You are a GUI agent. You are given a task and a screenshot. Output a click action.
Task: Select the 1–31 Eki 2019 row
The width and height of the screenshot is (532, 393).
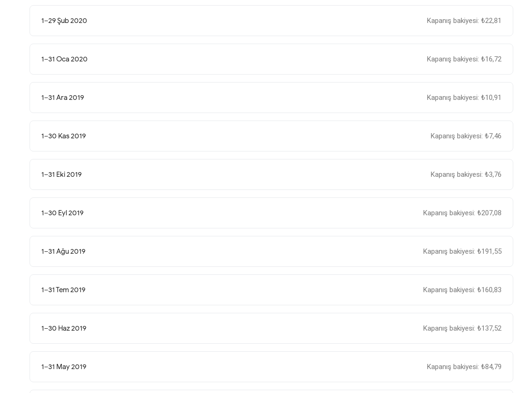pyautogui.click(x=271, y=174)
